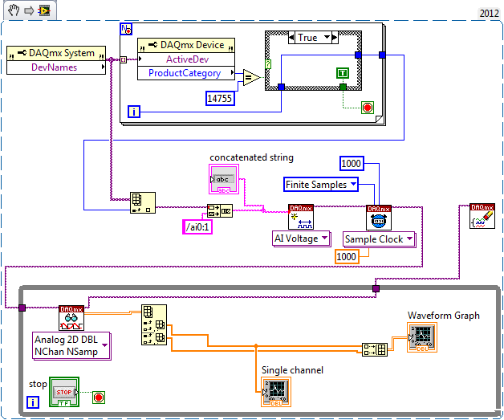Click the While Loop left purple tunnel
The height and width of the screenshot is (420, 504).
click(x=22, y=308)
